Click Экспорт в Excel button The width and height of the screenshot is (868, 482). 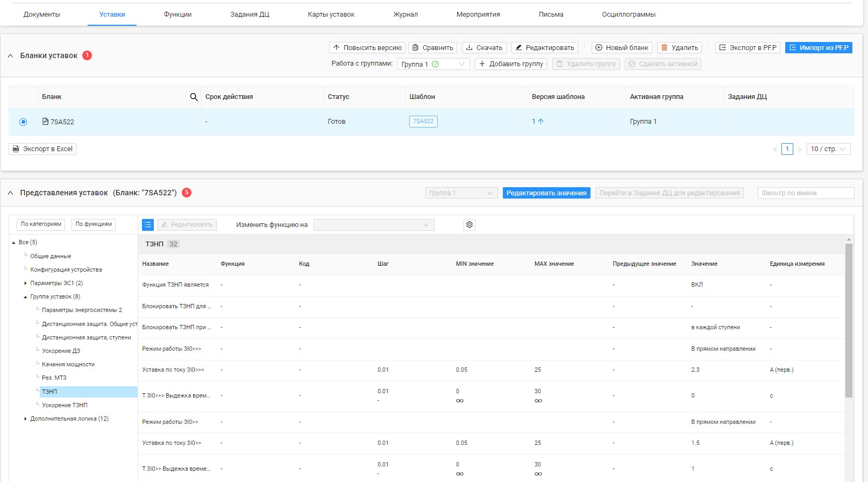pos(42,149)
